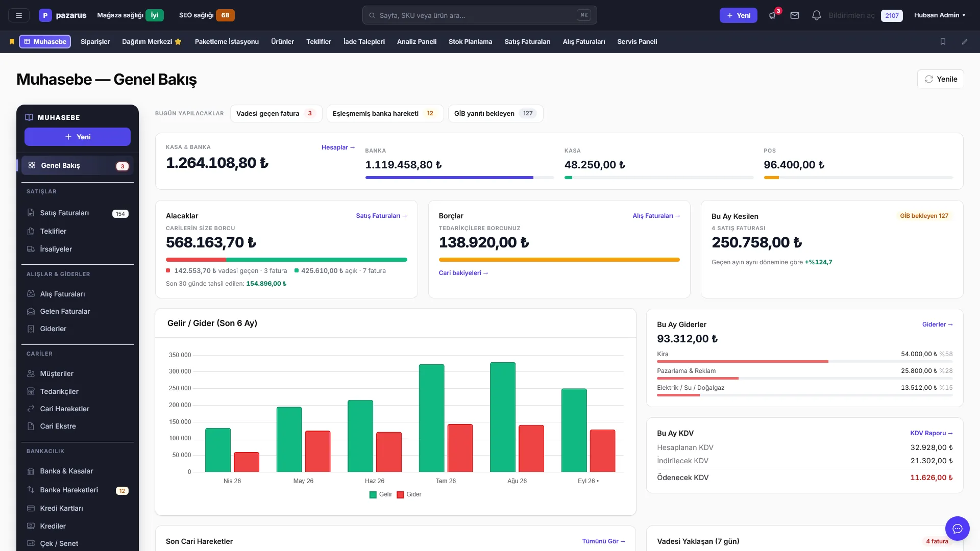Viewport: 980px width, 551px height.
Task: Open the mail envelope icon
Action: click(x=795, y=15)
